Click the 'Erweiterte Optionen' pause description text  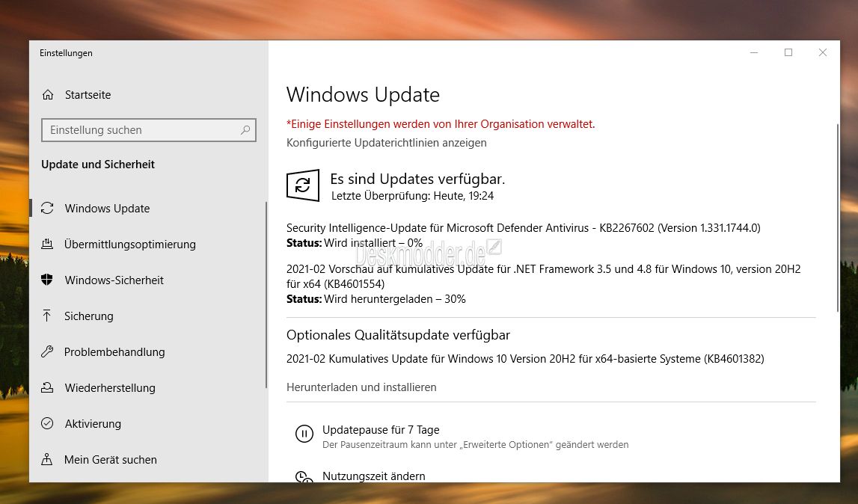pyautogui.click(x=476, y=445)
